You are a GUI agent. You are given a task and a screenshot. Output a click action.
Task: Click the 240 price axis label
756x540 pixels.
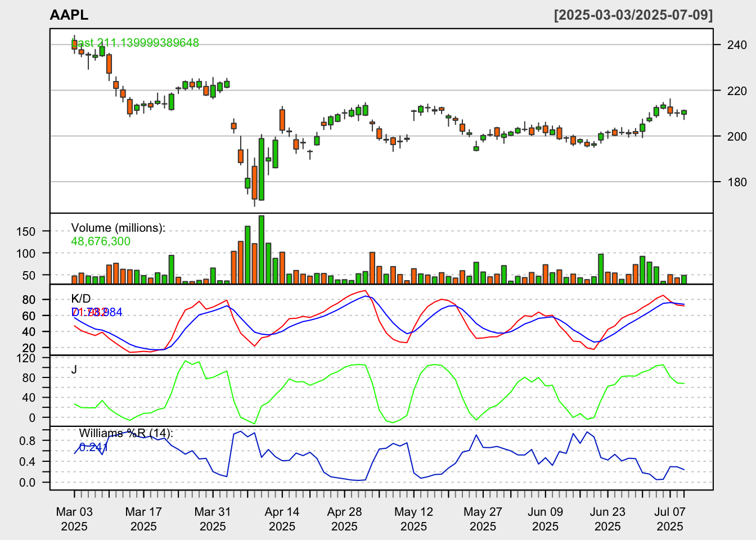tap(737, 45)
